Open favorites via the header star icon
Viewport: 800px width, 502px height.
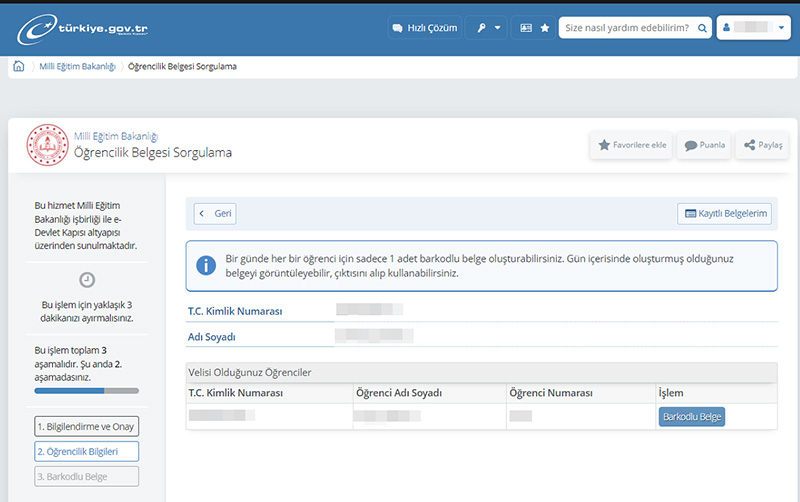pos(545,28)
